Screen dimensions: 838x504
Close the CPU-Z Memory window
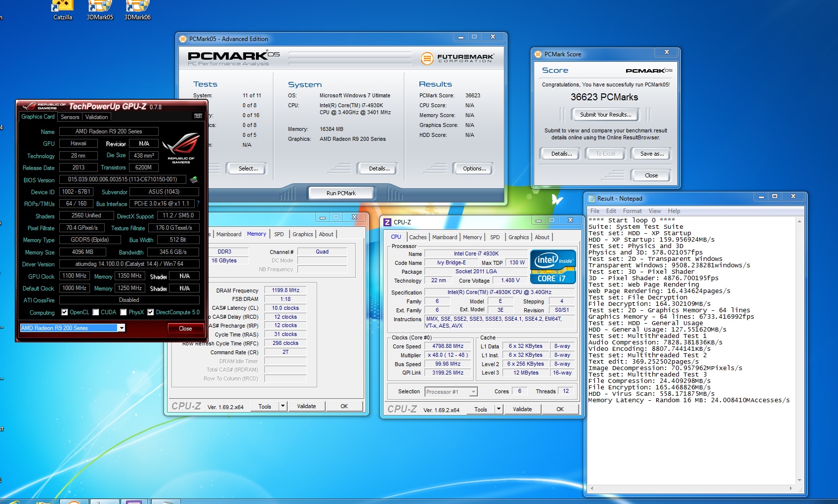click(354, 217)
